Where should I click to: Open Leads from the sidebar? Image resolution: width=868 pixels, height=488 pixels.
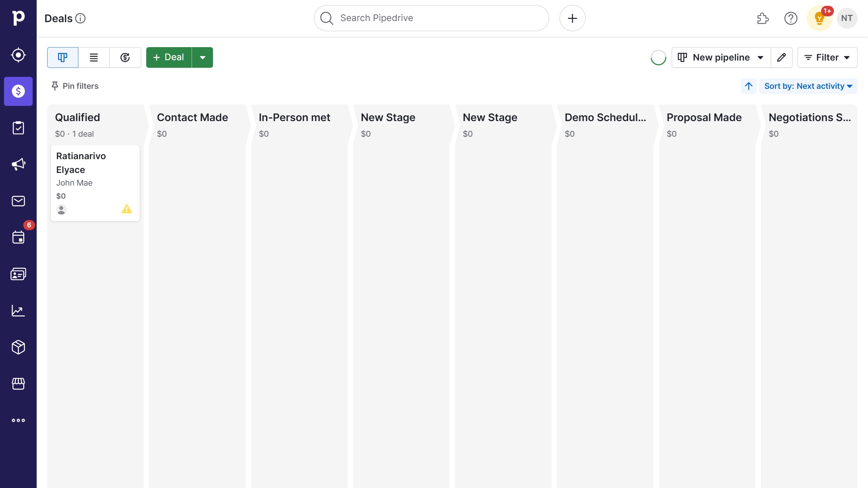pos(18,55)
